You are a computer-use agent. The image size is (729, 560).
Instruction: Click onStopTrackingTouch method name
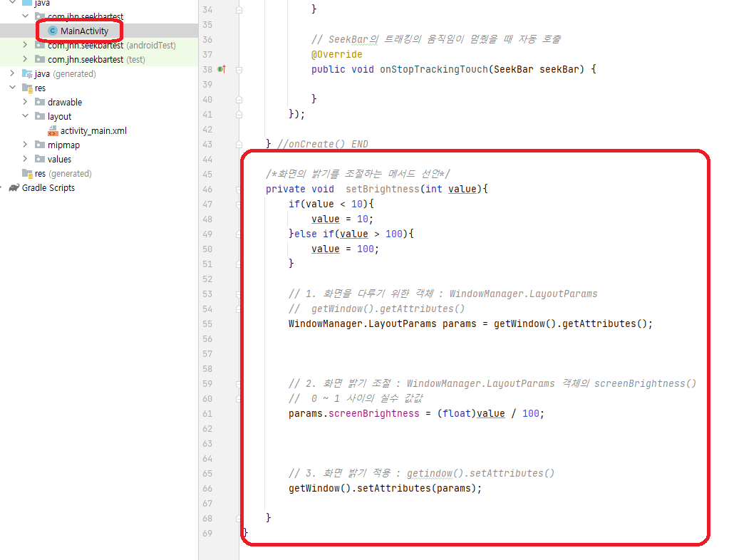pos(434,69)
